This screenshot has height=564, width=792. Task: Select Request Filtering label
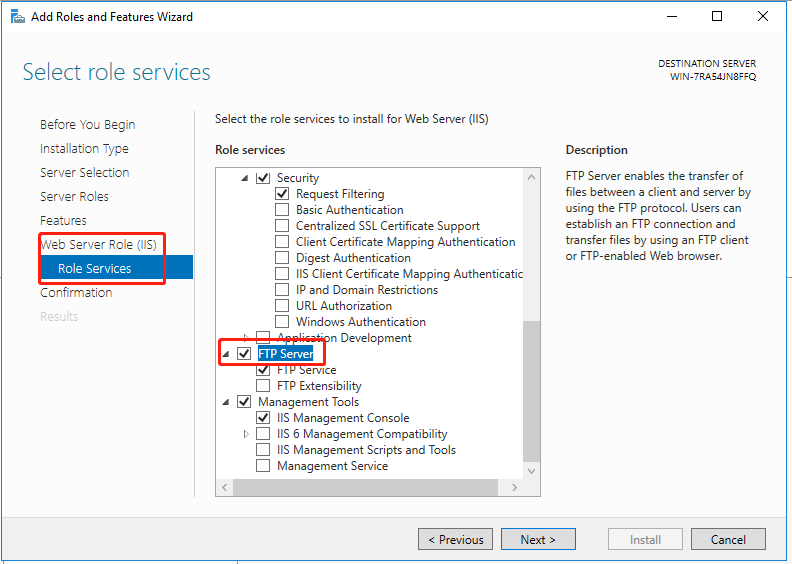click(340, 194)
